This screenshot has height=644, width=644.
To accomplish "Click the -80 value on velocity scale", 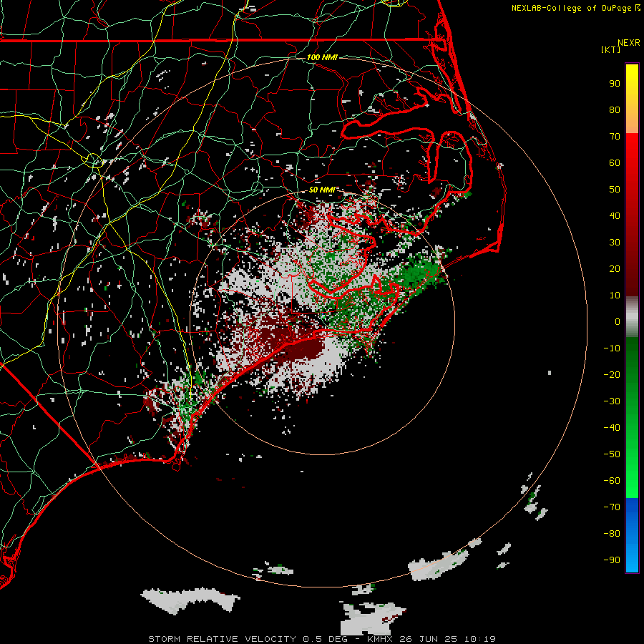I will (x=612, y=534).
